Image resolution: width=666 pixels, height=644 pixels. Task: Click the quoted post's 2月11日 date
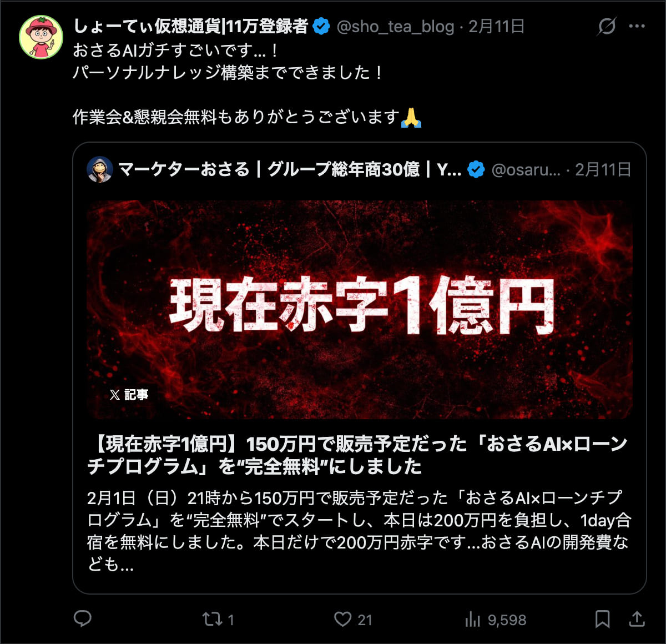tap(603, 169)
